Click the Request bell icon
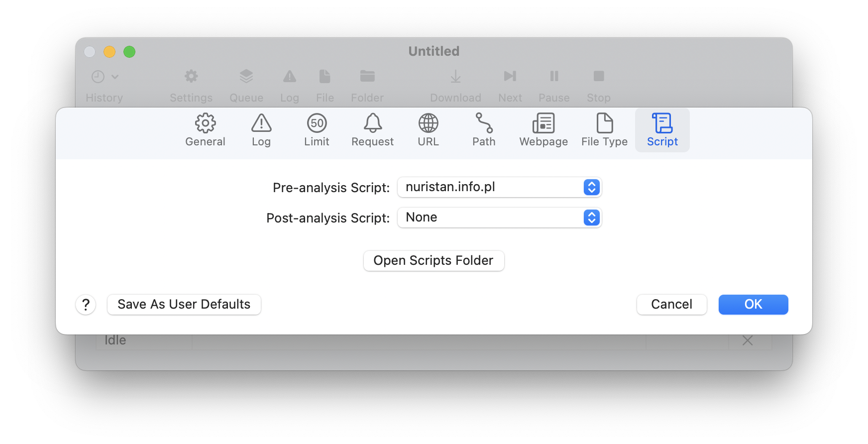 (x=372, y=123)
